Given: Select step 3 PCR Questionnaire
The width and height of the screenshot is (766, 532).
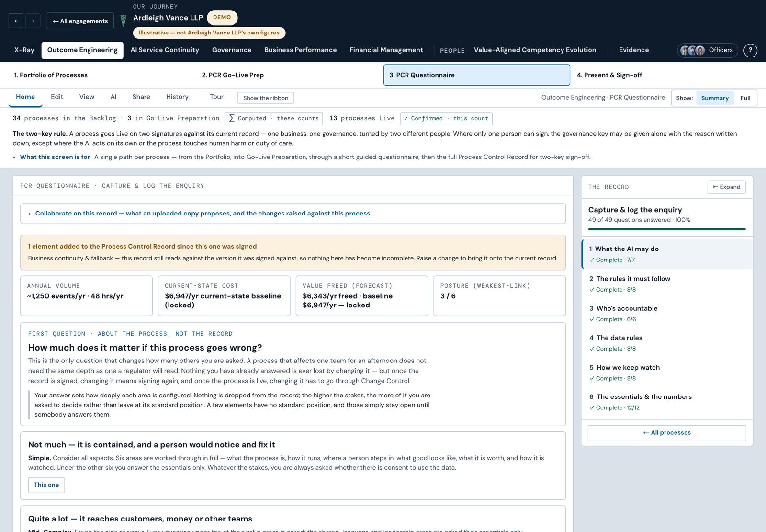Looking at the screenshot, I should (x=477, y=75).
